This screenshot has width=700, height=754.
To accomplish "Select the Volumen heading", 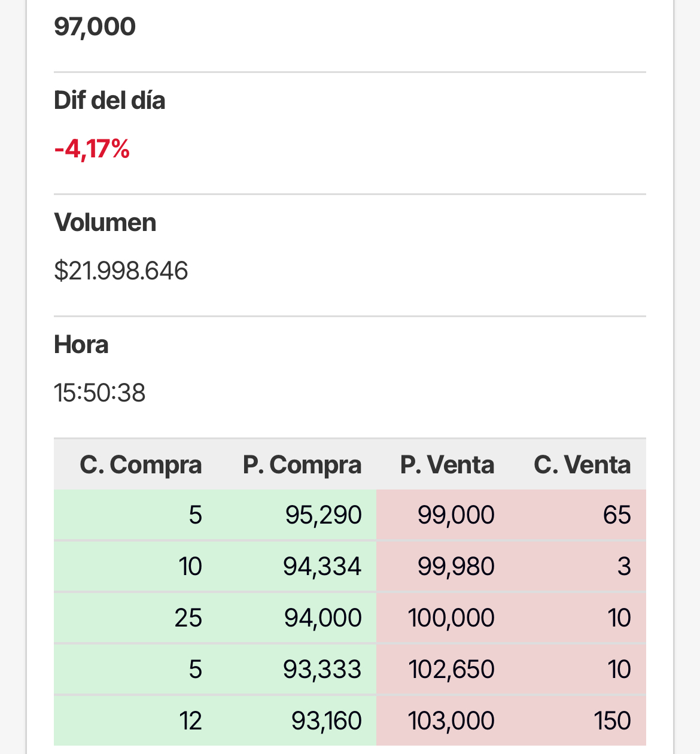I will 105,223.
